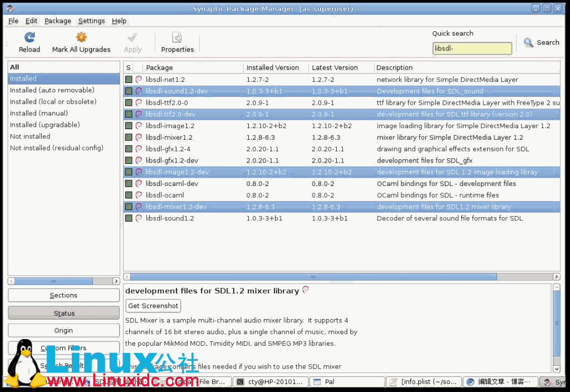Click right arrow of package list scrollbar
Screen dimensions: 570x392
[x=556, y=277]
